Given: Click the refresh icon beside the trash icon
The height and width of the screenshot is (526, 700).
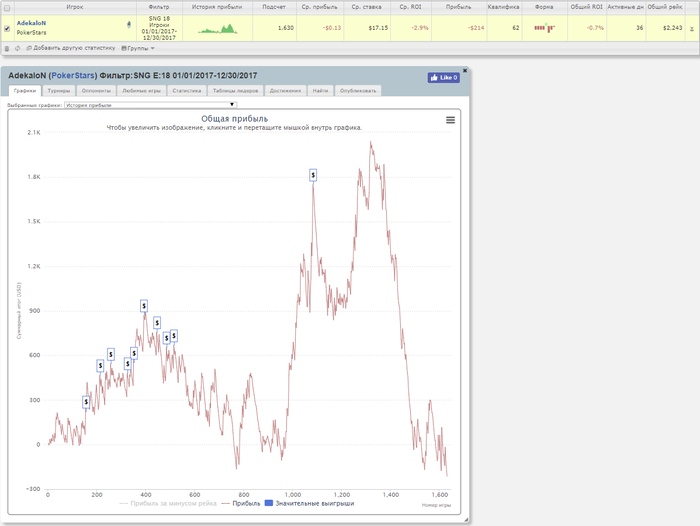Looking at the screenshot, I should 17,48.
